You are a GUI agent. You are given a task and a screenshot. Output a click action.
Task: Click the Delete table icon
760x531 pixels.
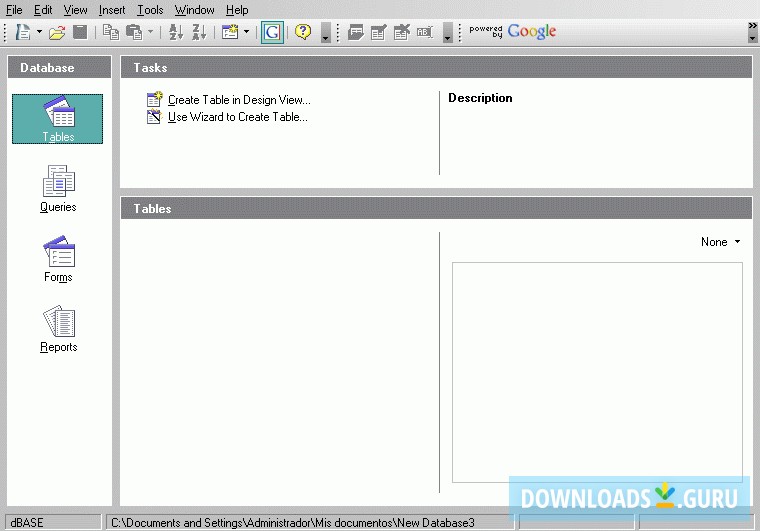point(402,32)
